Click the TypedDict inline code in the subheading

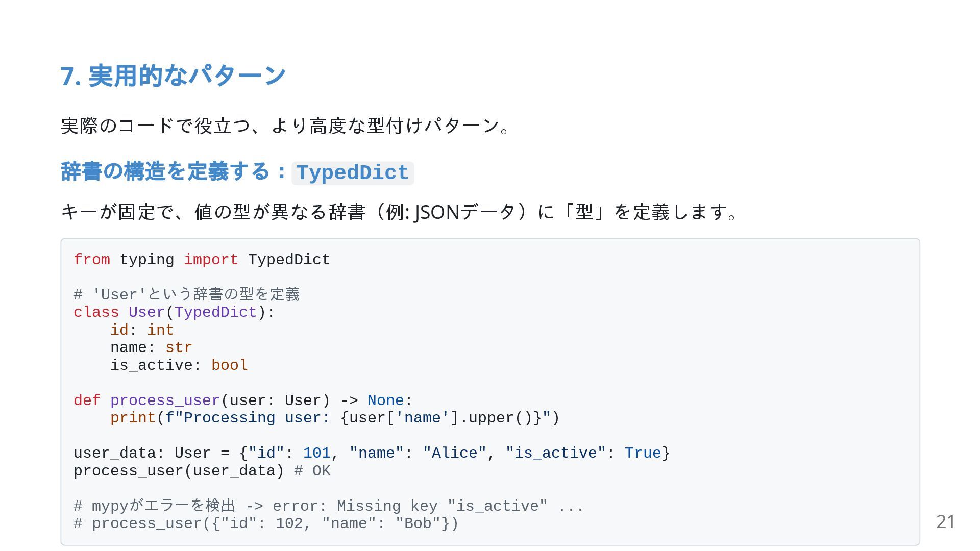[x=353, y=173]
